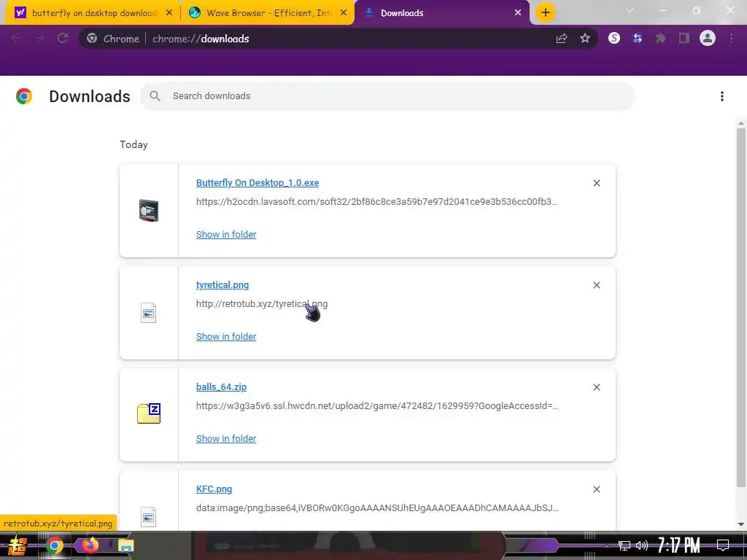Open the volume control in system tray

click(x=642, y=545)
